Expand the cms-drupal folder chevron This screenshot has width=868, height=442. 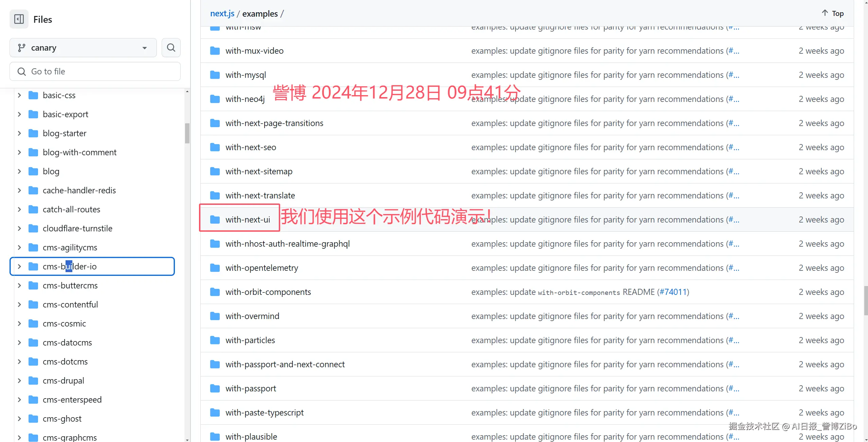19,381
